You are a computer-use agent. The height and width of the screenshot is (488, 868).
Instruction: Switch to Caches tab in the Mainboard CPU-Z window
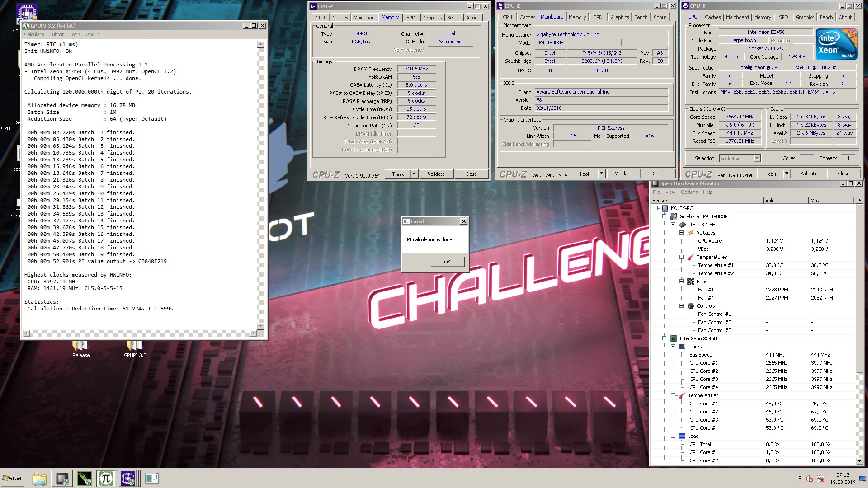point(527,17)
